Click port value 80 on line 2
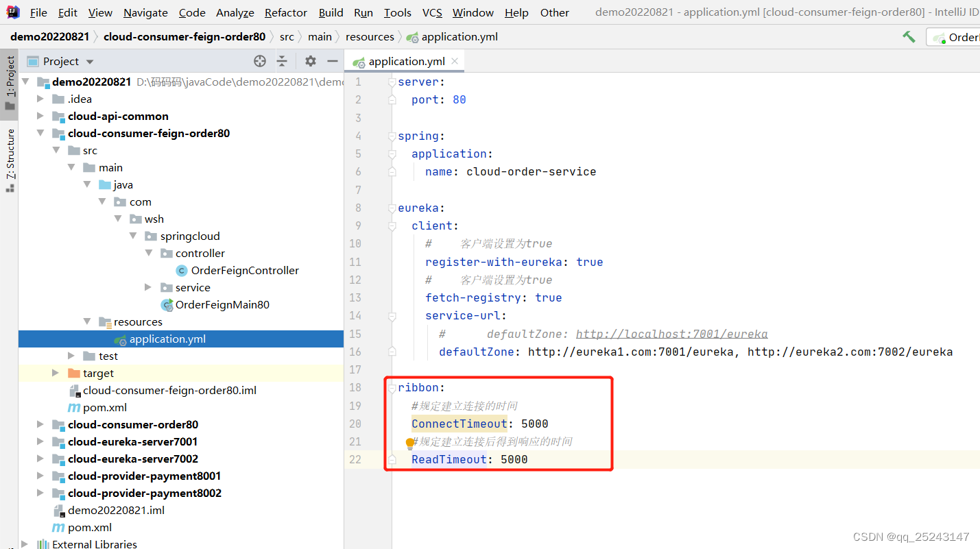 459,100
